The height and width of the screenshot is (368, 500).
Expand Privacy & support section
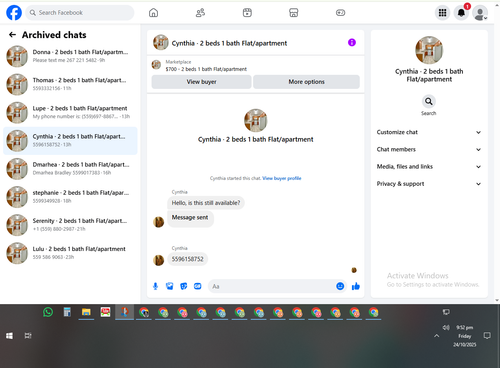429,184
